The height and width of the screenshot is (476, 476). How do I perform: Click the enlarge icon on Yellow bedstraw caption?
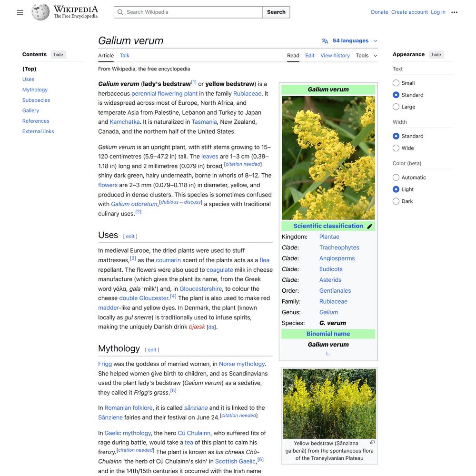[372, 442]
